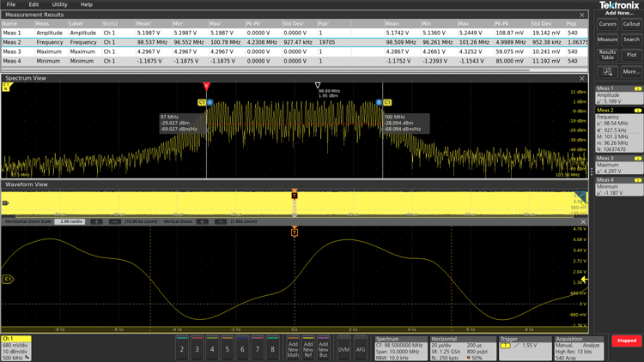Edit the Horizontal Zoom Scale field
Viewport: 644px width, 362px height.
(70, 221)
